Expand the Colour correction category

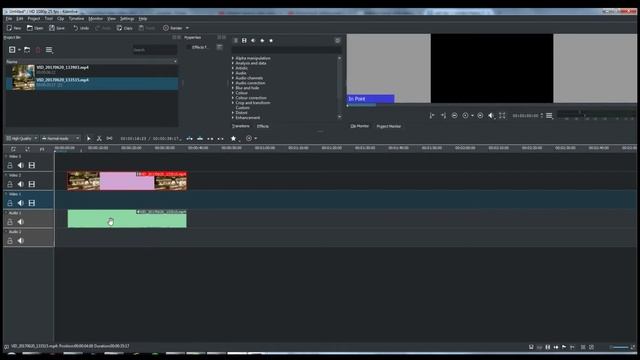tap(233, 98)
